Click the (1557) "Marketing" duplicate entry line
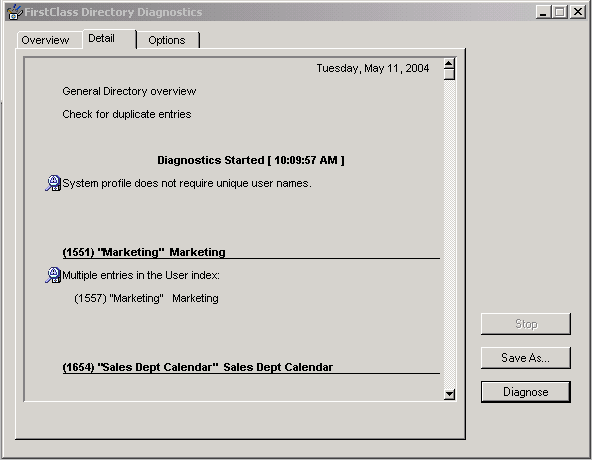The height and width of the screenshot is (461, 593). [146, 298]
